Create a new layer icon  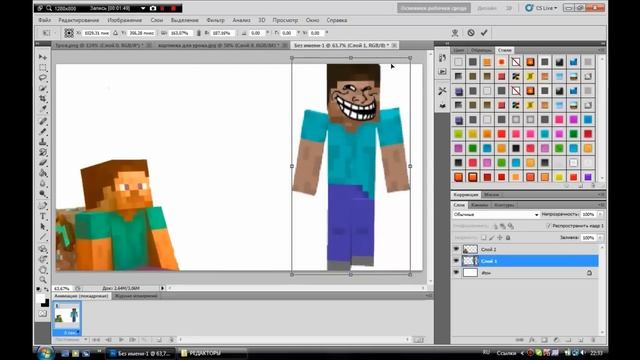coord(581,340)
